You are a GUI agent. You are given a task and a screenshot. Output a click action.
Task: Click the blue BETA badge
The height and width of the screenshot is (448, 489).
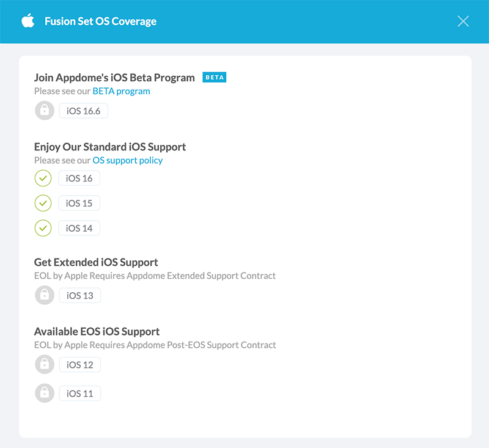pos(215,78)
